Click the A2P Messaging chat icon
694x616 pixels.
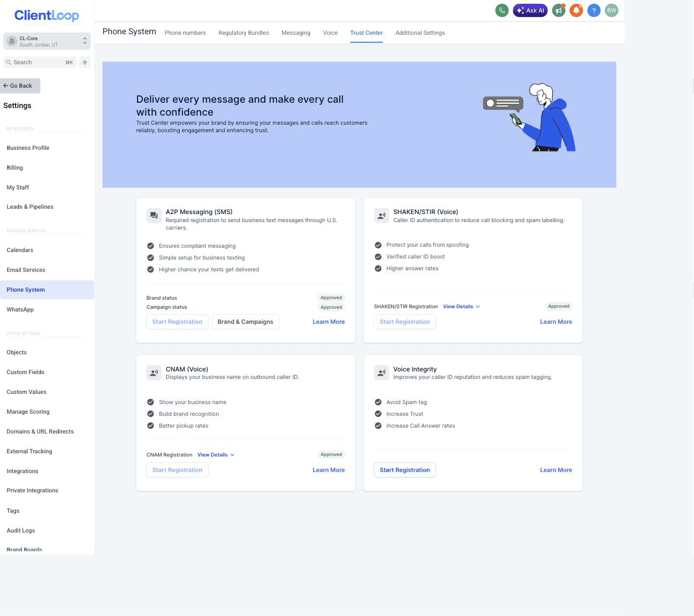click(154, 216)
